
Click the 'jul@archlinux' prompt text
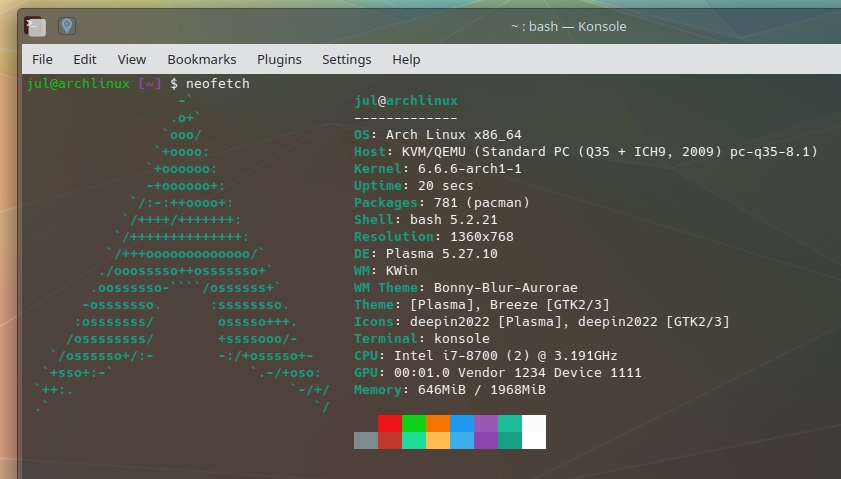pos(78,84)
